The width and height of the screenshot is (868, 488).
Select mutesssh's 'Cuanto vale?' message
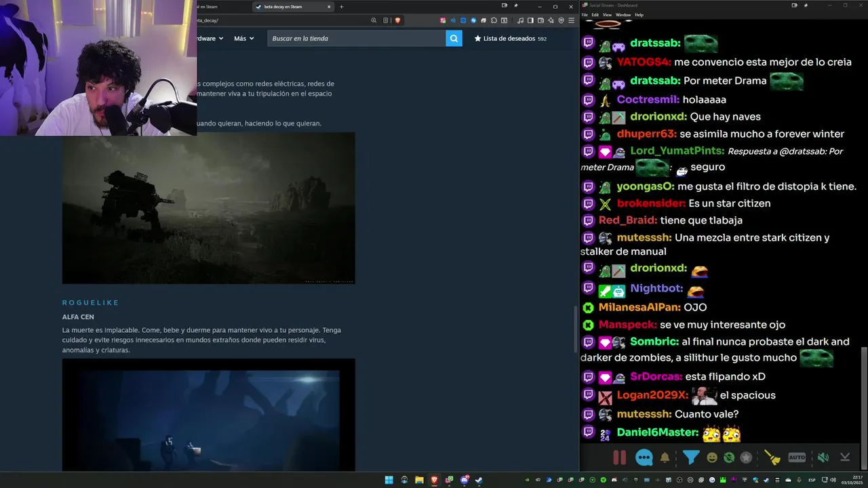coord(707,414)
